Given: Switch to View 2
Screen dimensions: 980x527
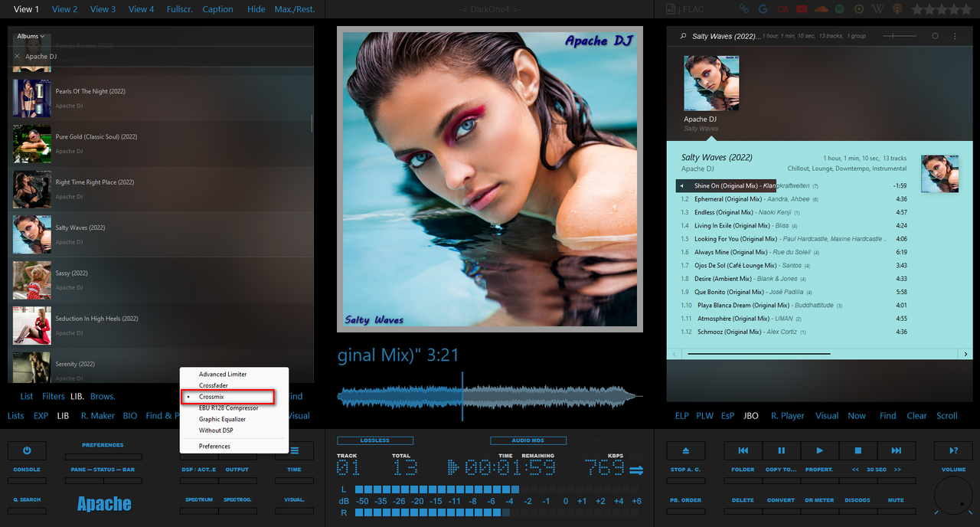Looking at the screenshot, I should [64, 9].
